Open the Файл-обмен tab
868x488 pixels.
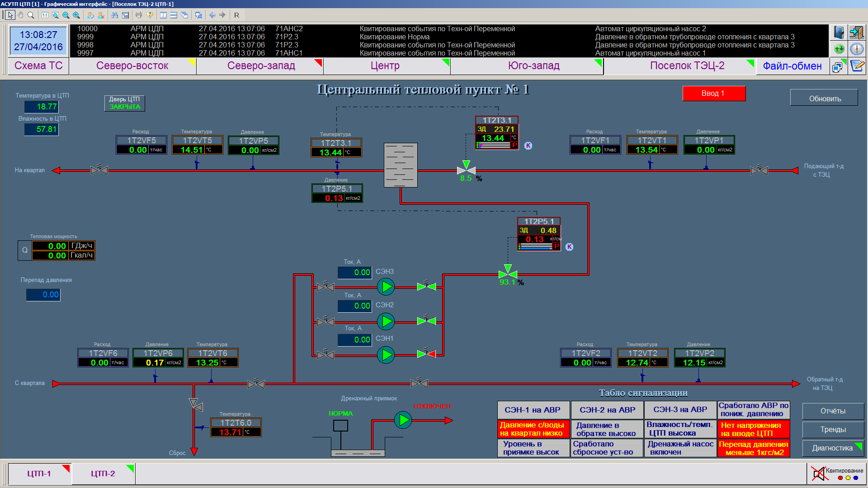[x=792, y=66]
